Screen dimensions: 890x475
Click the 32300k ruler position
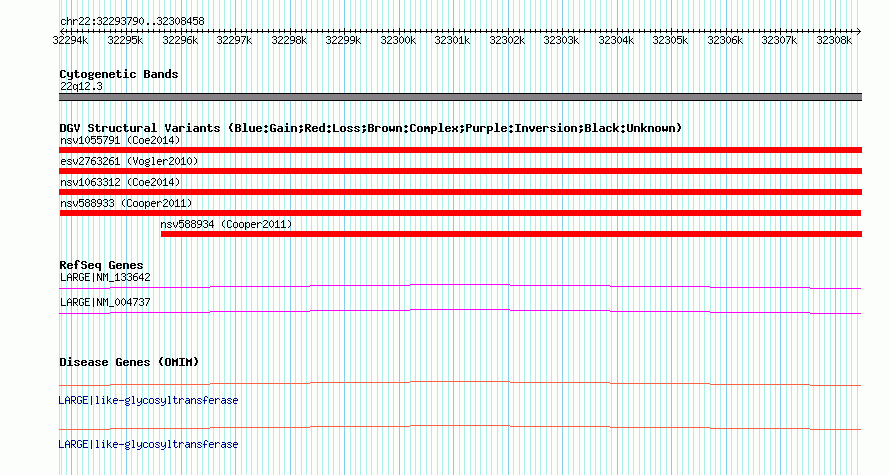click(x=398, y=40)
